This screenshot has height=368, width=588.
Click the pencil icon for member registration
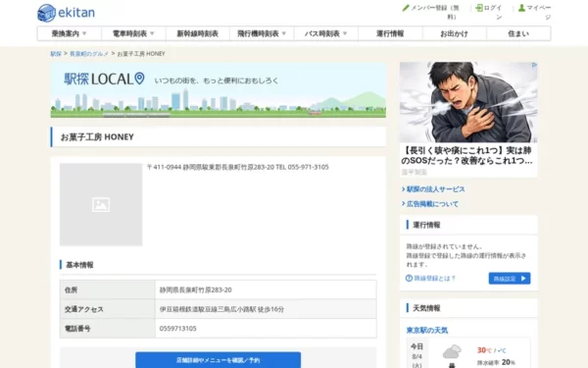406,8
